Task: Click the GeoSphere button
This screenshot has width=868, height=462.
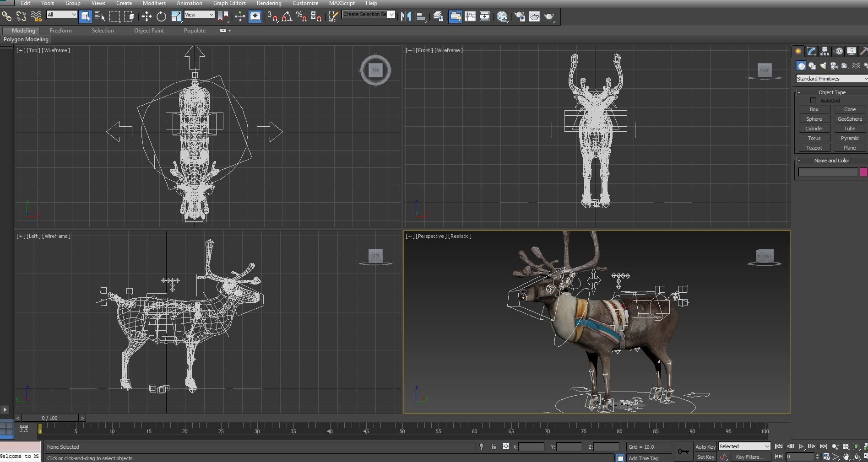Action: pos(850,119)
